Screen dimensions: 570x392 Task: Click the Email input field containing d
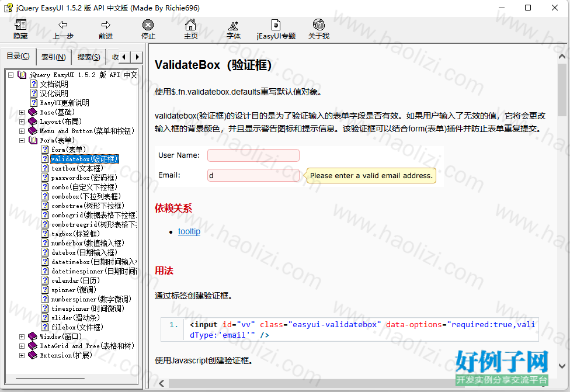[x=253, y=175]
